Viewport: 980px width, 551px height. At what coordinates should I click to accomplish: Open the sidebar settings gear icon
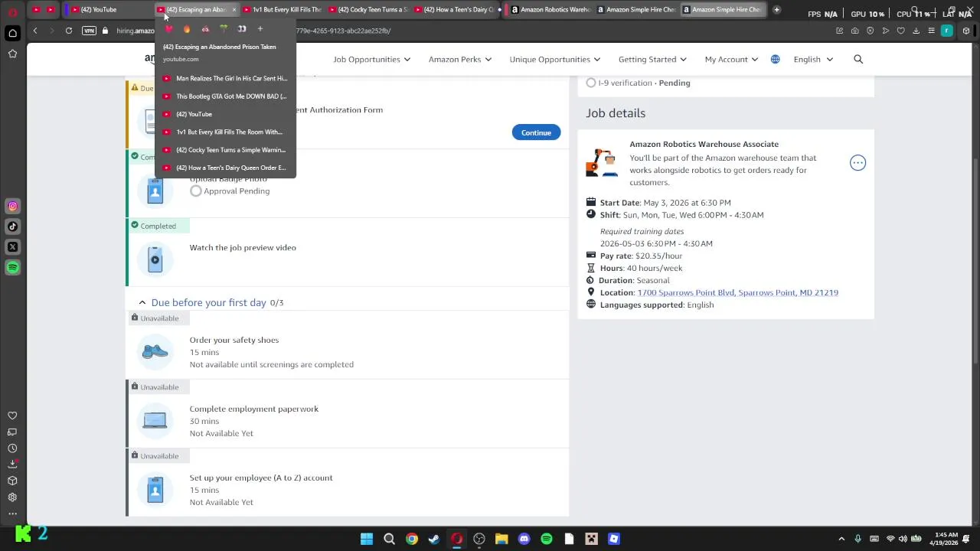[12, 497]
